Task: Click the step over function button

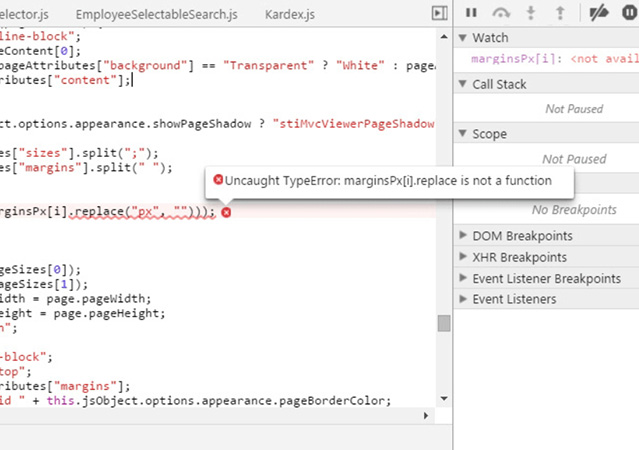Action: tap(502, 13)
